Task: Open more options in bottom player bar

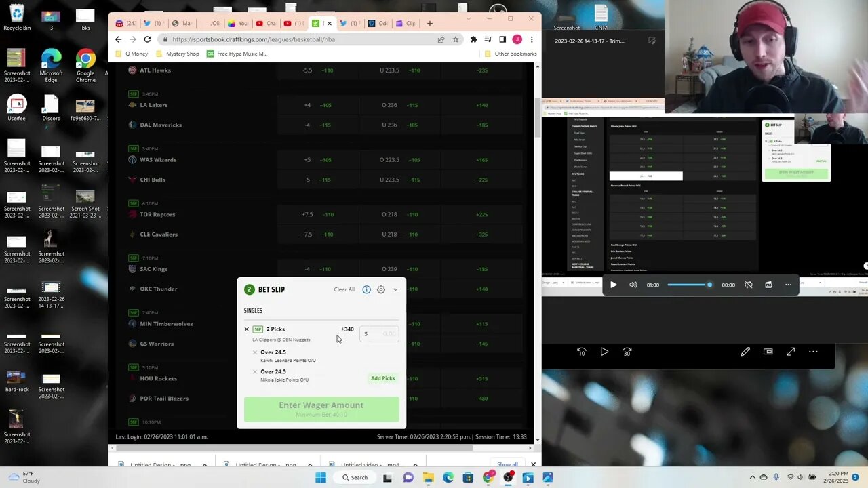Action: [813, 352]
